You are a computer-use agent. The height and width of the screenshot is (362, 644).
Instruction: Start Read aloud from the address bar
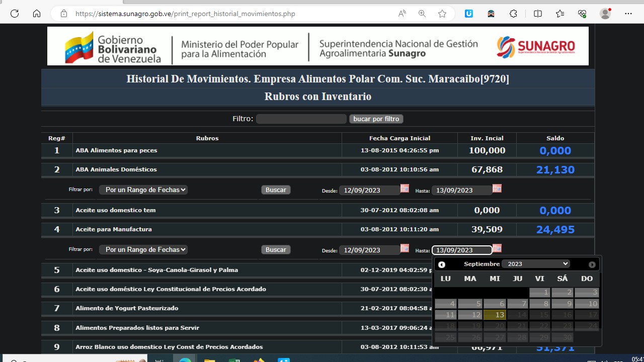tap(402, 14)
